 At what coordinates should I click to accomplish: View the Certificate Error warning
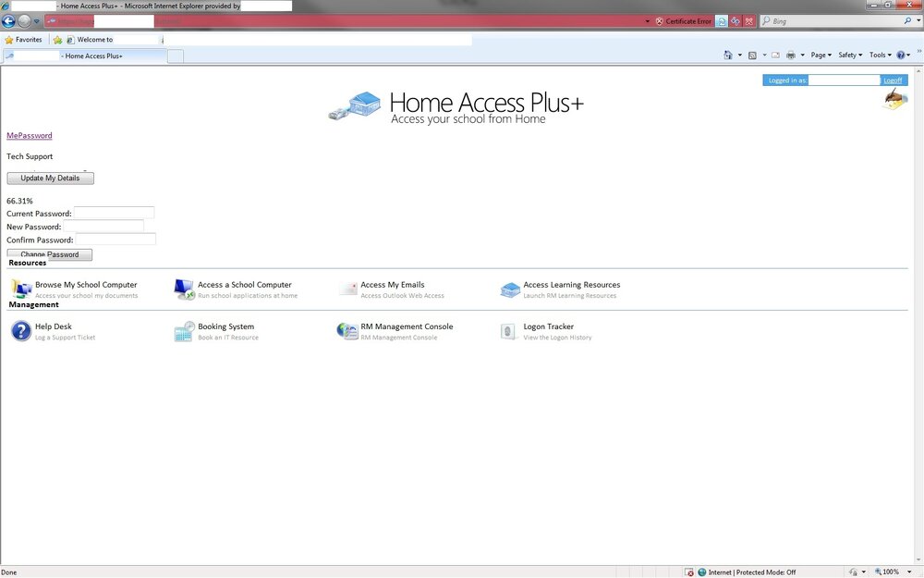(684, 21)
